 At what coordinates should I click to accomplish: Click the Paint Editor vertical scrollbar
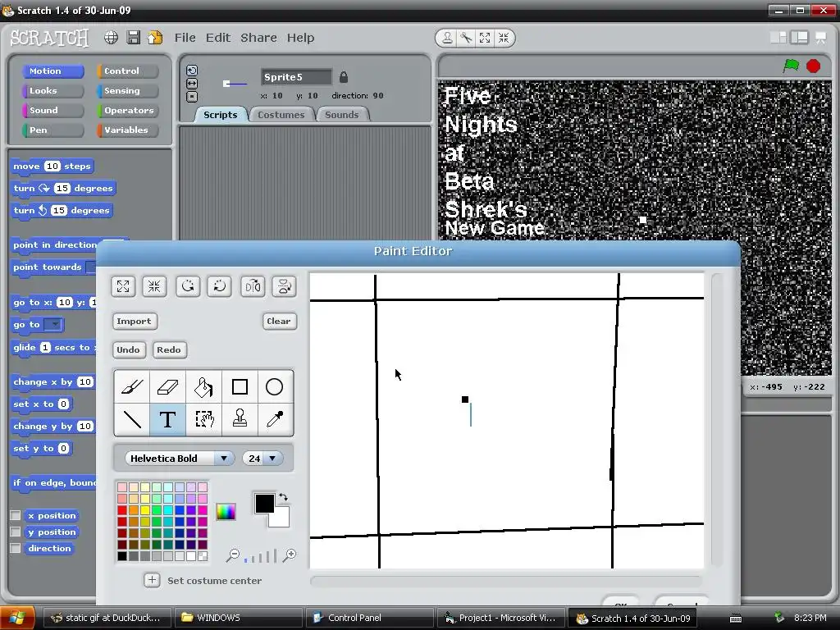coord(716,421)
